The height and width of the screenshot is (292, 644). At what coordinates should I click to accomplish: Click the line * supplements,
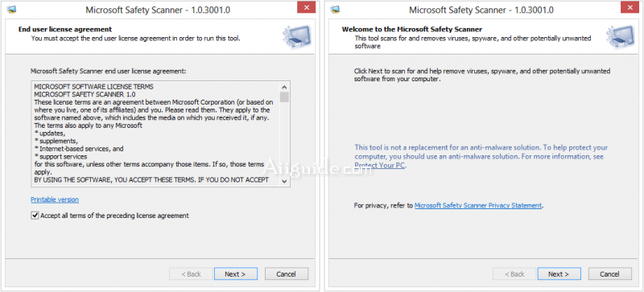coord(56,141)
